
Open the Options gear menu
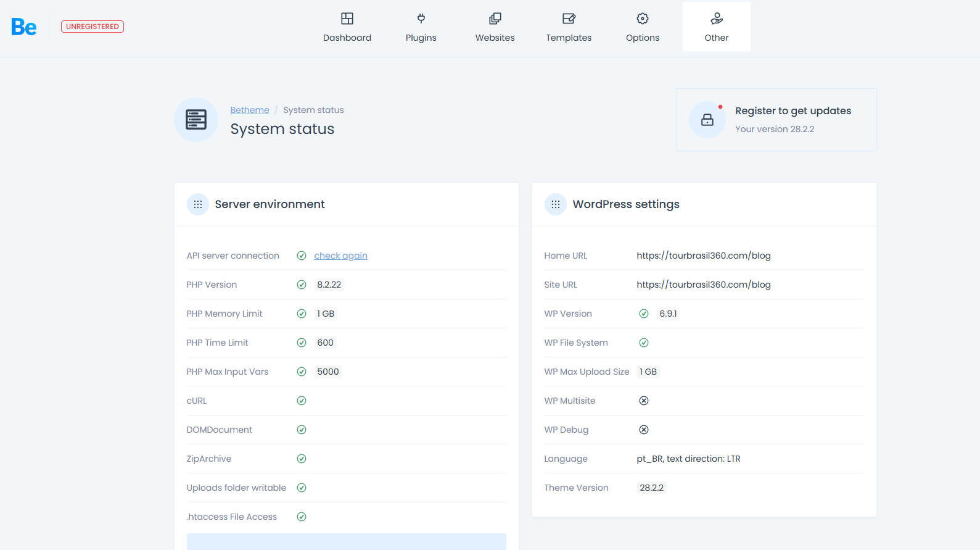pos(642,27)
